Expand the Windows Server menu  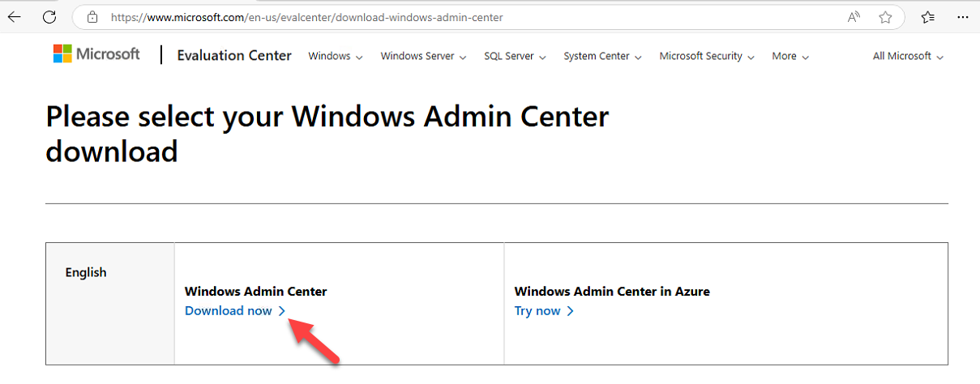point(423,56)
